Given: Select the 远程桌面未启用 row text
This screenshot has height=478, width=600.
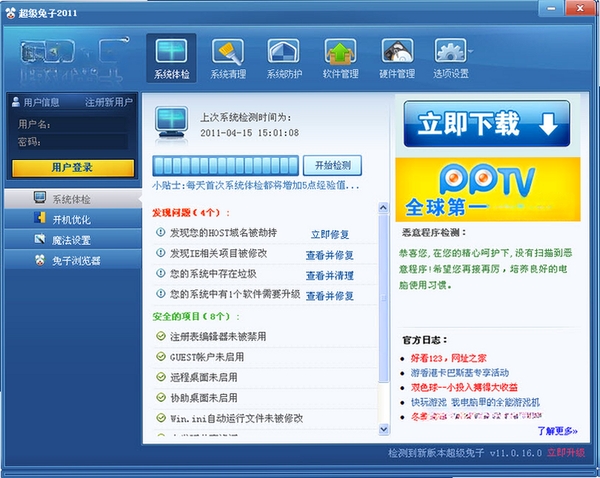Looking at the screenshot, I should click(x=204, y=377).
